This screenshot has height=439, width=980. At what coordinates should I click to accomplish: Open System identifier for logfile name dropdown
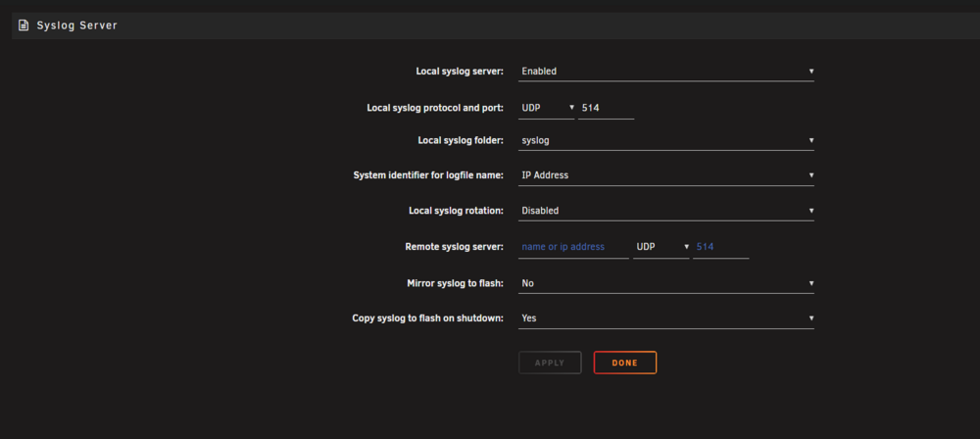click(x=666, y=175)
